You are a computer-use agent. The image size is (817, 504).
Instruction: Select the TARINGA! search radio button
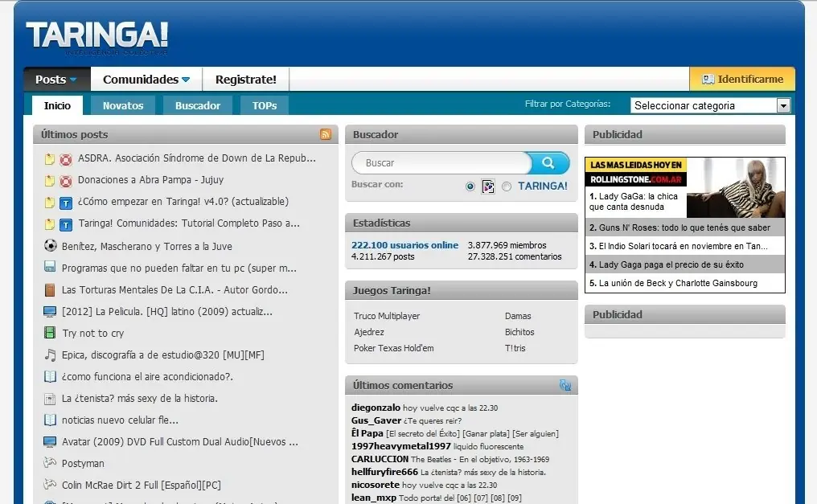[x=507, y=186]
